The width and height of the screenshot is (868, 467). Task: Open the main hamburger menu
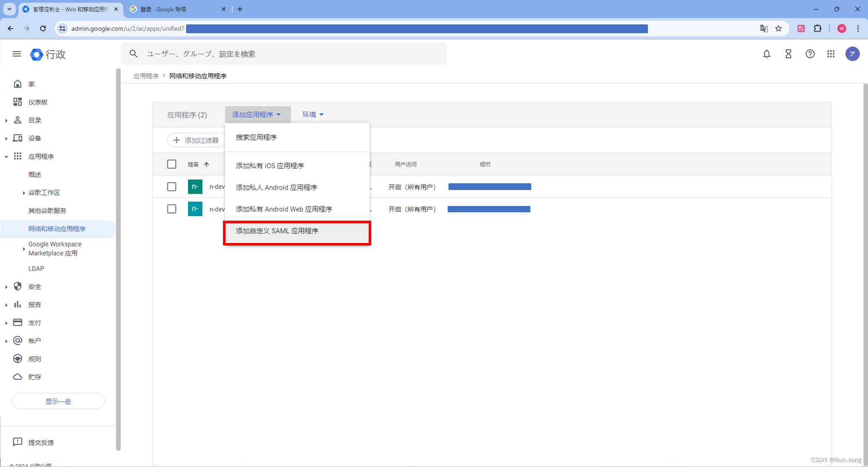(x=16, y=54)
